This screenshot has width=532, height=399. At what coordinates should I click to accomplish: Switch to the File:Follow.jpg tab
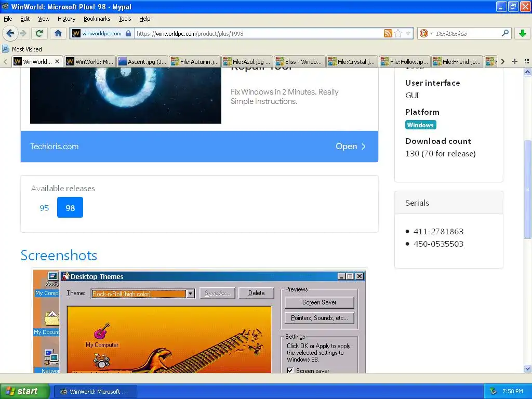tap(404, 61)
